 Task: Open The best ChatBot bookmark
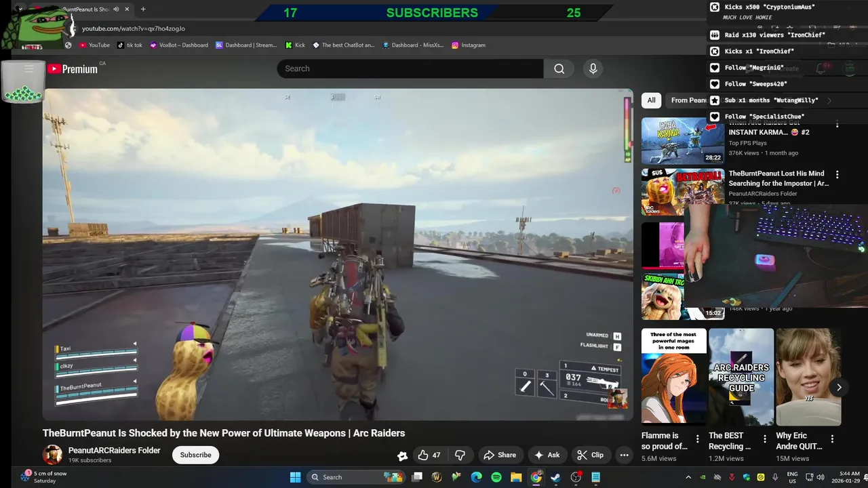point(343,45)
